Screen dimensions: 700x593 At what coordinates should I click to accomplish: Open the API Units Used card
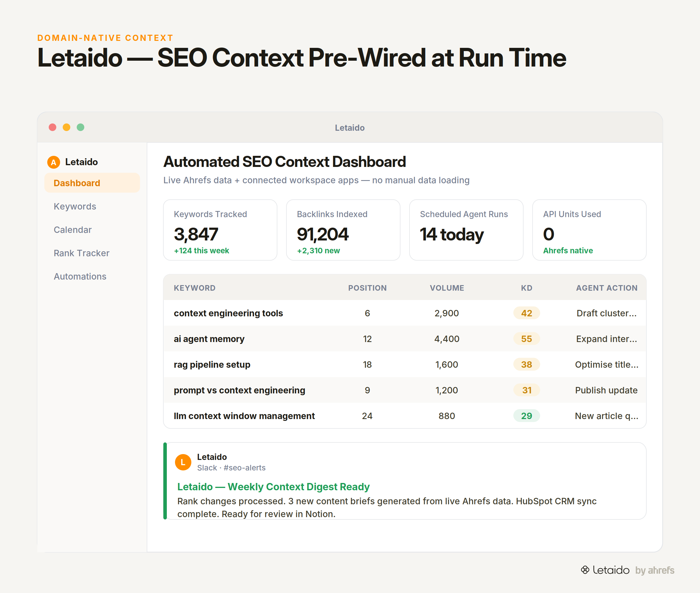[x=589, y=230]
